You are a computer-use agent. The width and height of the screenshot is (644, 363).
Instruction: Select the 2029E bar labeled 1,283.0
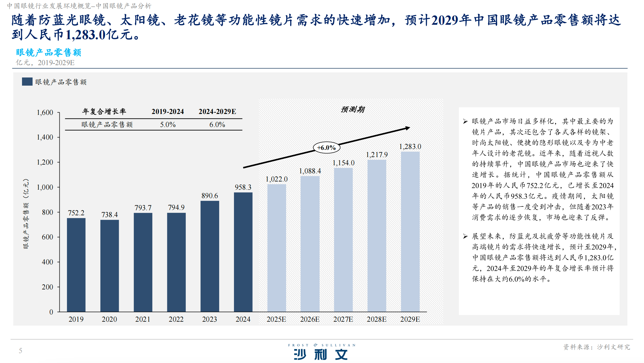coord(410,232)
